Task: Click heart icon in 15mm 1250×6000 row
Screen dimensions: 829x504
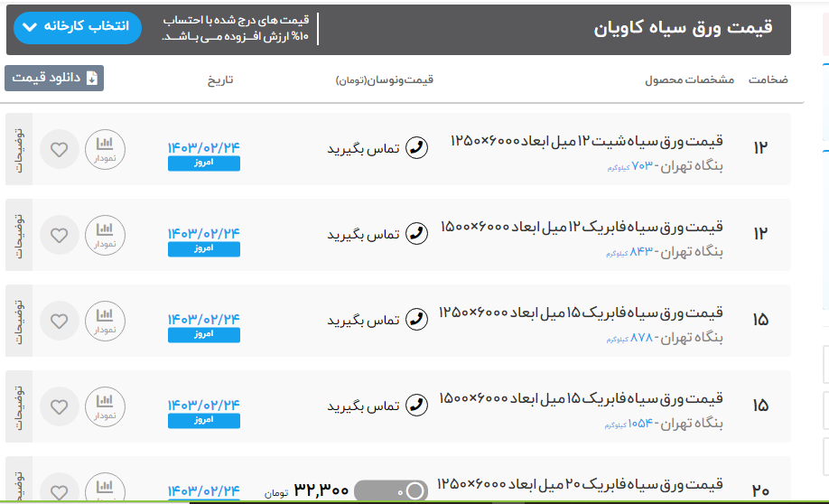Action: pyautogui.click(x=60, y=321)
